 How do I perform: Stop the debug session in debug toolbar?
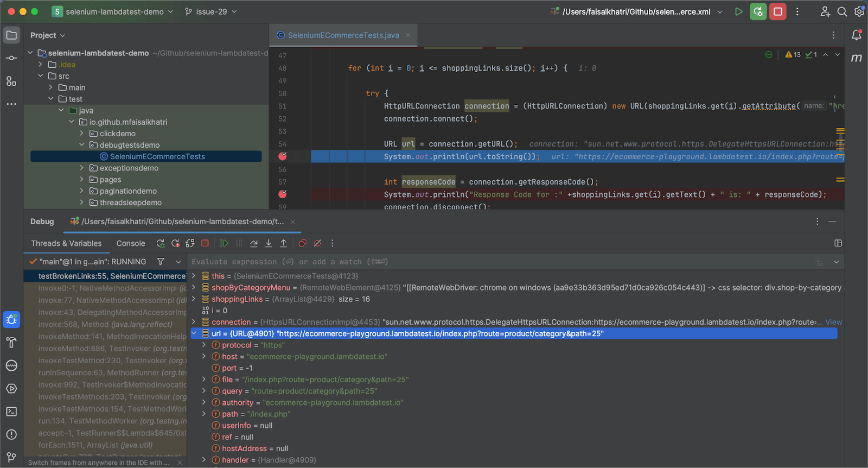click(x=205, y=243)
